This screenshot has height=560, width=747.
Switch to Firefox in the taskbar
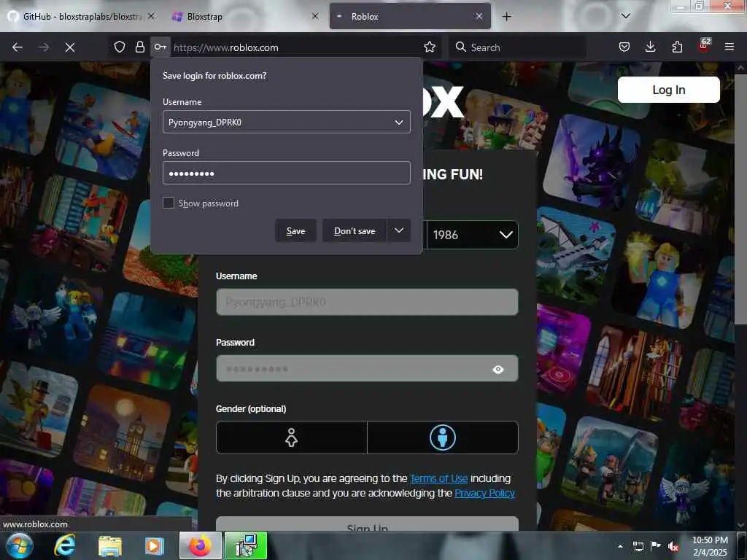(201, 545)
